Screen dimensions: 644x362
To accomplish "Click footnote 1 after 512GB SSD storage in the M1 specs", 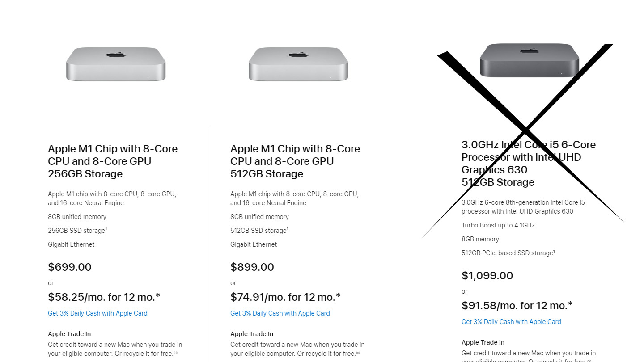I will click(288, 229).
